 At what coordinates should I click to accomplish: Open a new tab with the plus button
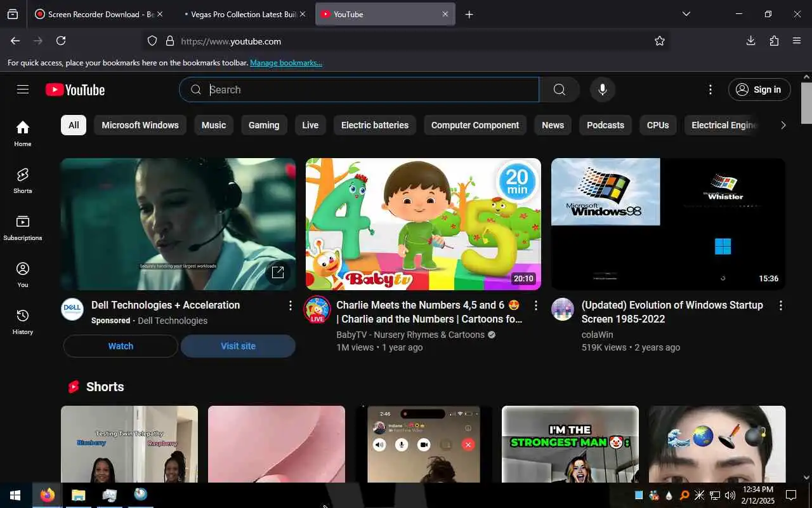pyautogui.click(x=469, y=14)
